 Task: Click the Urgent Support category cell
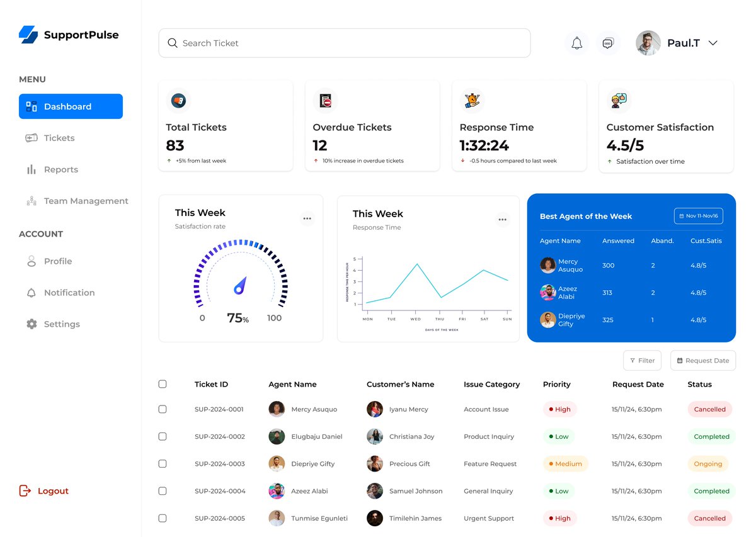pos(489,518)
